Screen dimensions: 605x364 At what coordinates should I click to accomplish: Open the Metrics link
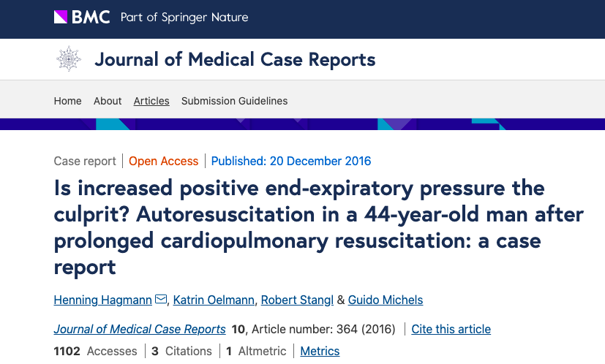pyautogui.click(x=320, y=351)
